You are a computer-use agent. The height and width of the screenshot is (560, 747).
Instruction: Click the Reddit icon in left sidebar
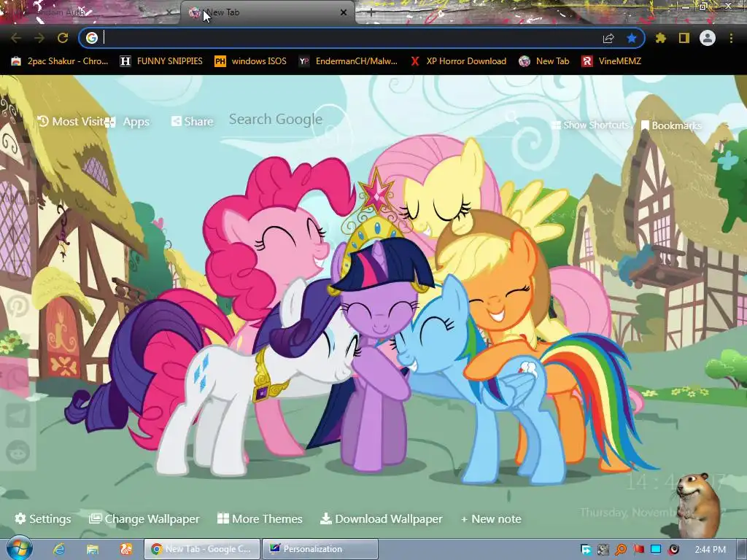click(18, 451)
